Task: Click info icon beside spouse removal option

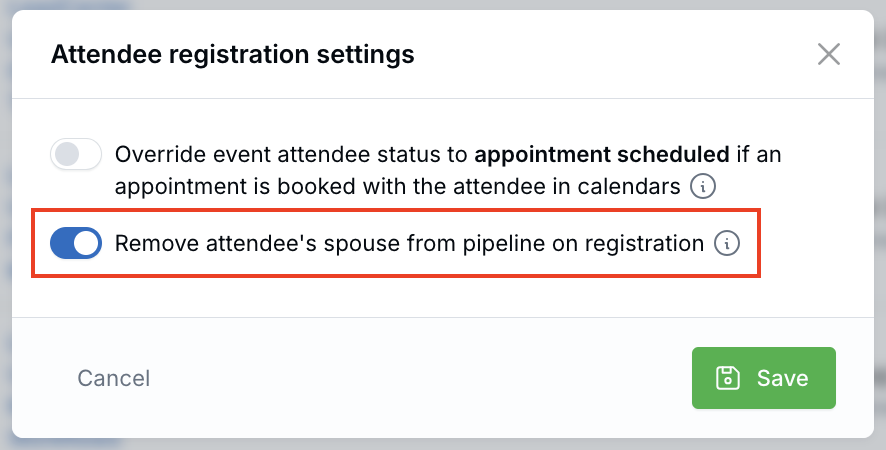Action: (727, 243)
